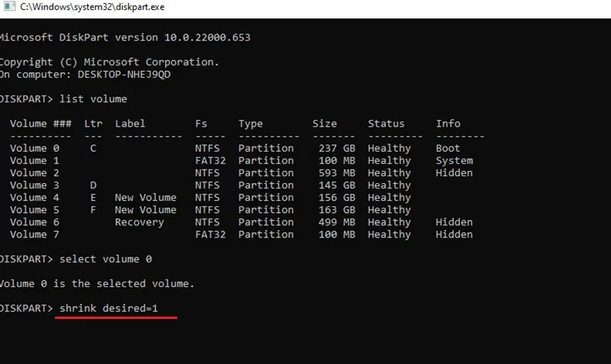Click 'Hidden' in the Volume 7 row

point(454,234)
